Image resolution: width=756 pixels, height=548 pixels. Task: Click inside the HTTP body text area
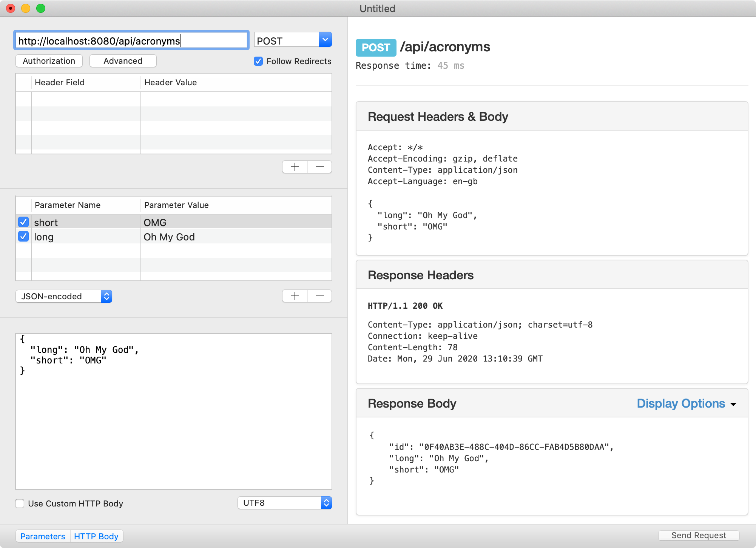174,411
